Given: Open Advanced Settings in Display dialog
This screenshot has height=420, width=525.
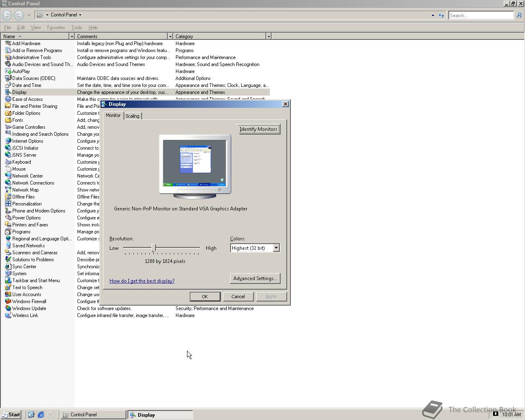Looking at the screenshot, I should (255, 278).
